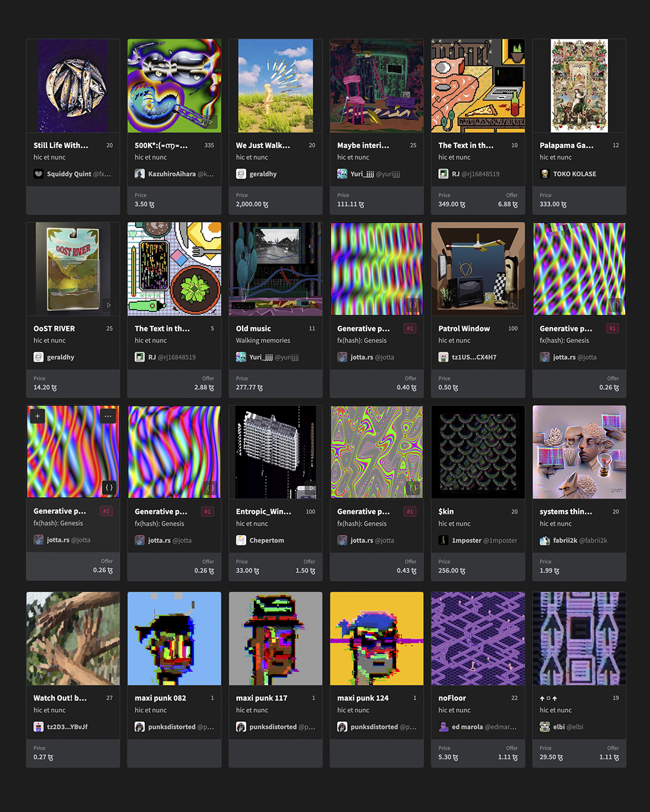Open the Walking memories collection link under Old music
Image resolution: width=650 pixels, height=812 pixels.
coord(263,340)
